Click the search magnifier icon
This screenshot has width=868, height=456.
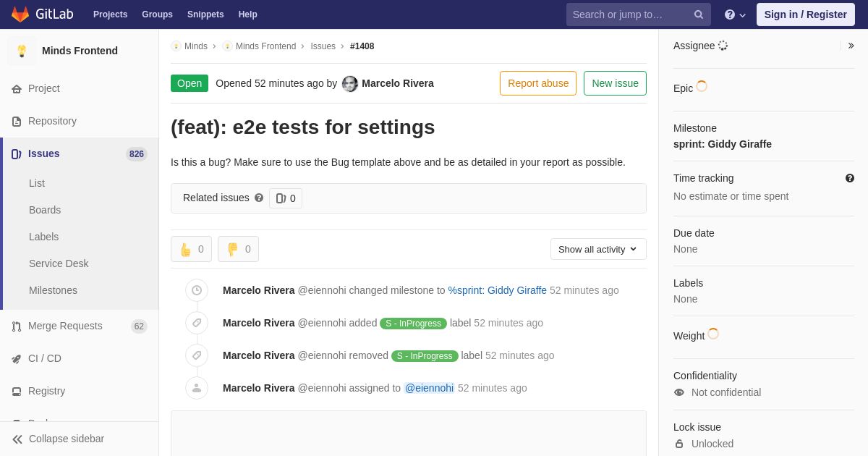(x=698, y=14)
